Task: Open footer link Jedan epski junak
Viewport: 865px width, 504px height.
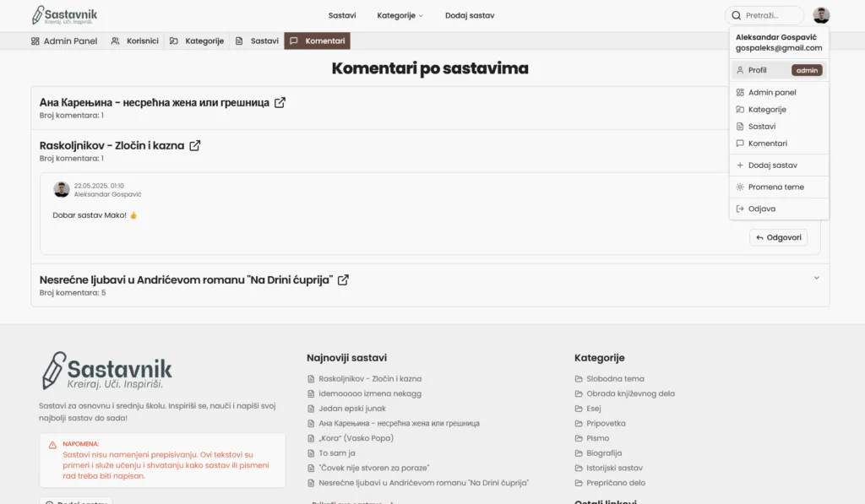Action: point(352,409)
